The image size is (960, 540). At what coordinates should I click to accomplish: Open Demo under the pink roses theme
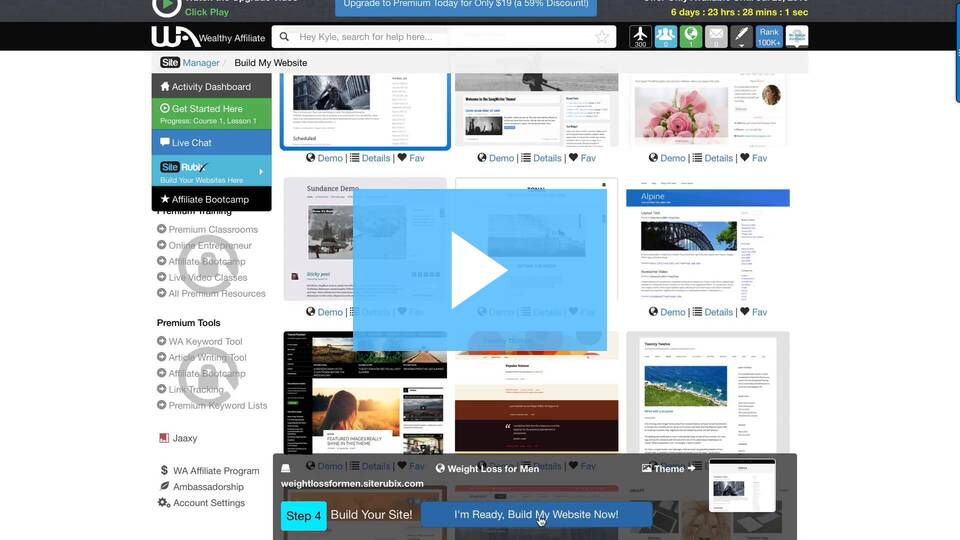point(667,158)
